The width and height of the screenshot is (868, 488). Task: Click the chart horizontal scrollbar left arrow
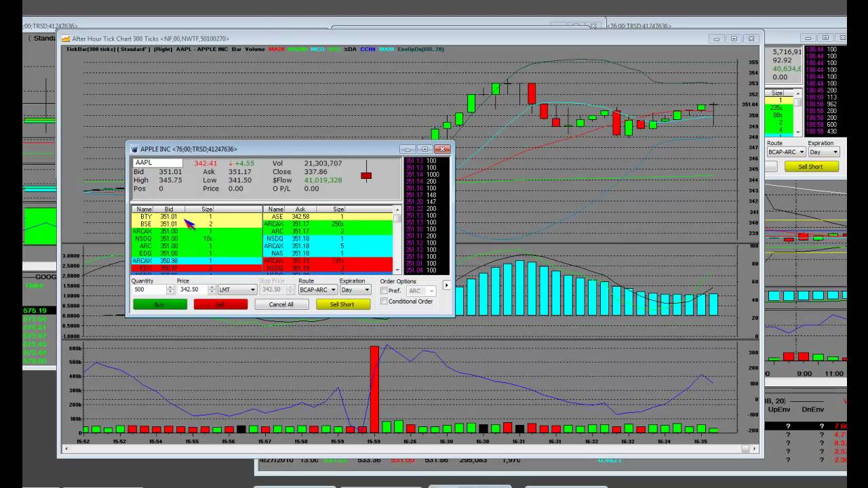click(x=66, y=449)
